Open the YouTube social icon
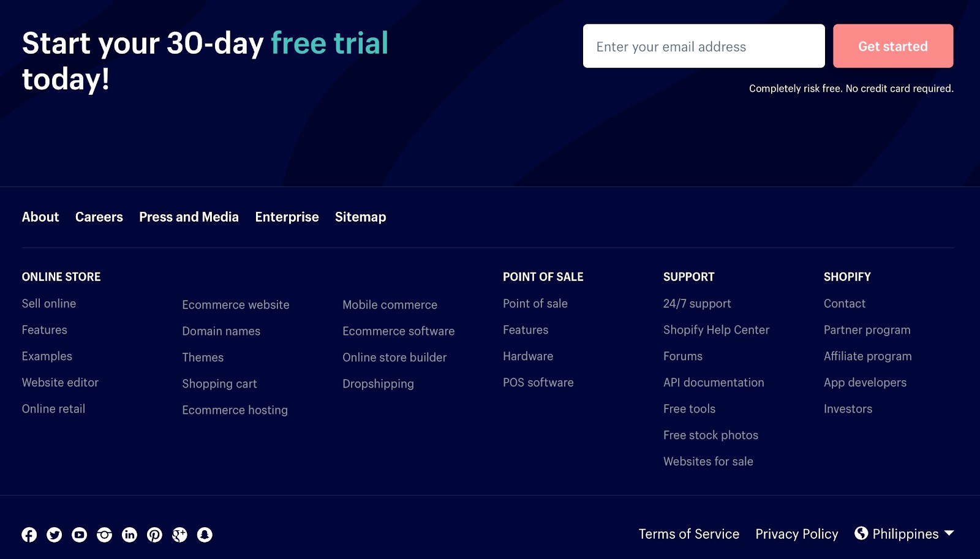Viewport: 980px width, 559px height. [x=80, y=535]
